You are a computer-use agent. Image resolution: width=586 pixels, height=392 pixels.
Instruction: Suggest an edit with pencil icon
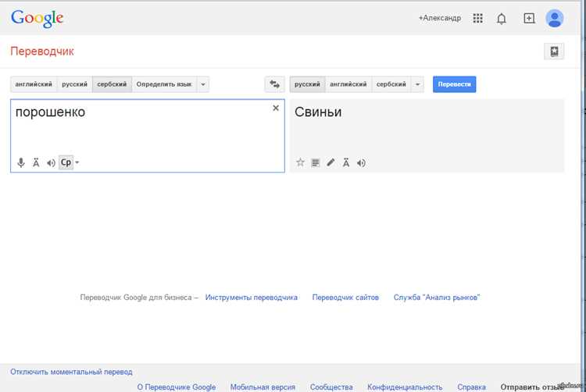pyautogui.click(x=331, y=162)
